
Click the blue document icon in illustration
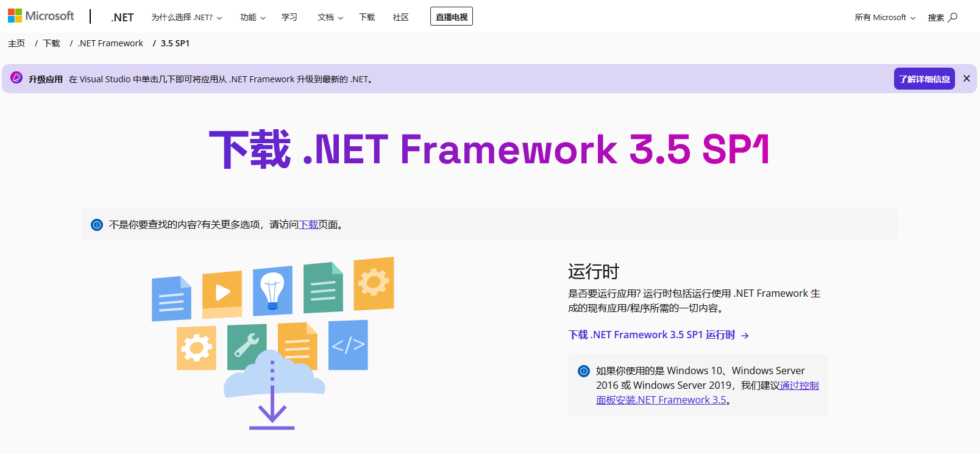click(171, 299)
